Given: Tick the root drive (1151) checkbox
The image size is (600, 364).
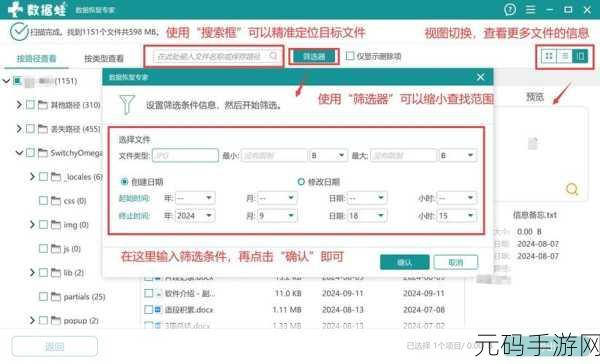Looking at the screenshot, I should coord(17,81).
